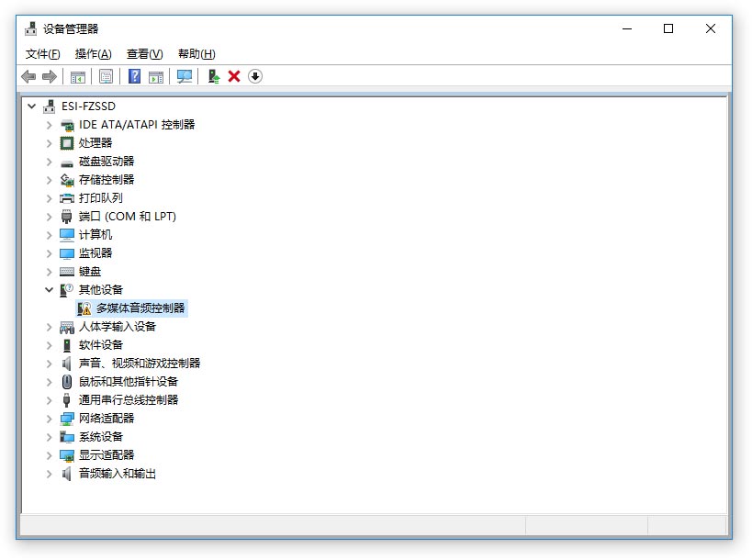The width and height of the screenshot is (752, 560).
Task: Expand the 网络适配器 category
Action: 49,419
